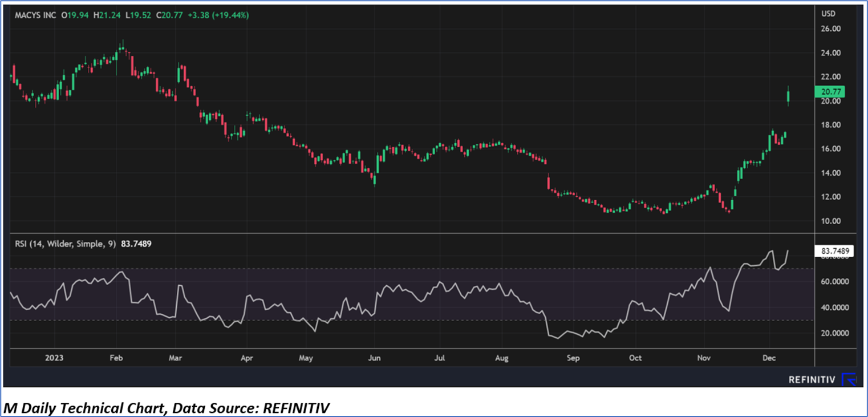Click the Oct time axis label
868x417 pixels.
[635, 358]
